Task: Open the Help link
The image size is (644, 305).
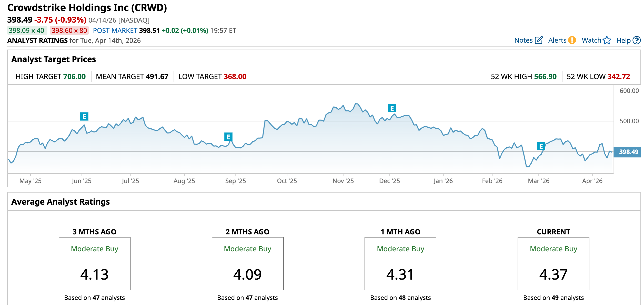Action: [623, 40]
